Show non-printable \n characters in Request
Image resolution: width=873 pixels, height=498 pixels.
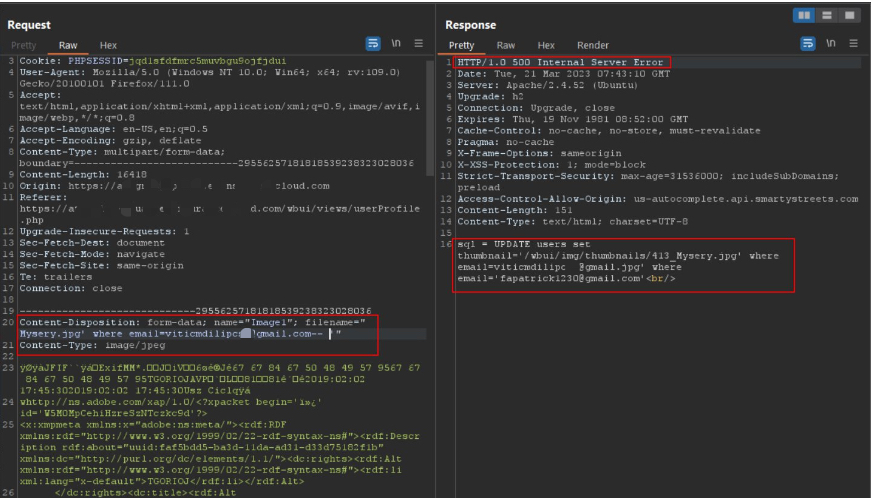(395, 45)
